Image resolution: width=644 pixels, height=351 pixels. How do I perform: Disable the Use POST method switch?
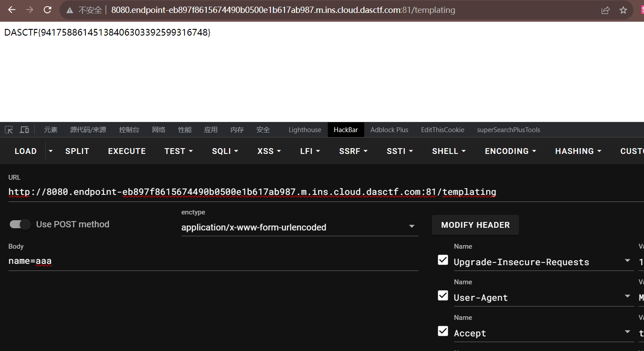[x=20, y=225]
